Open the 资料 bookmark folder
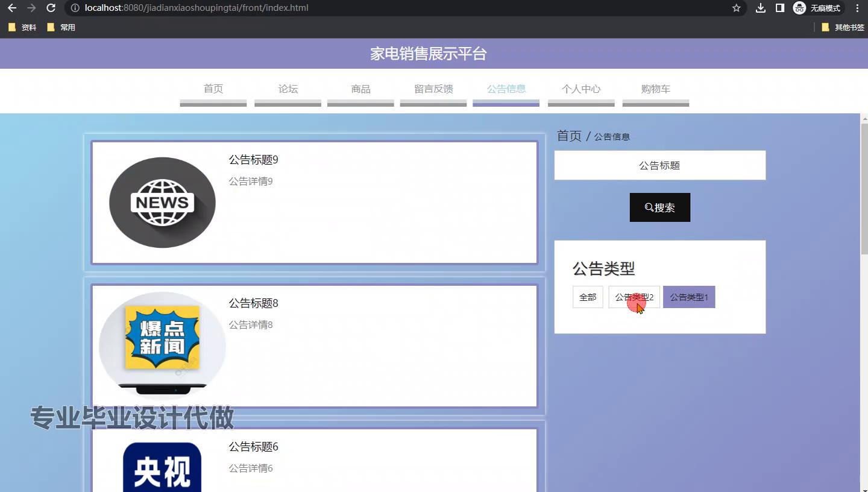 tap(22, 27)
